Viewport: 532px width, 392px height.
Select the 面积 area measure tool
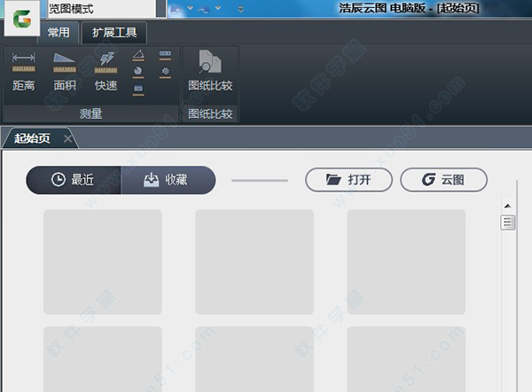coord(65,71)
